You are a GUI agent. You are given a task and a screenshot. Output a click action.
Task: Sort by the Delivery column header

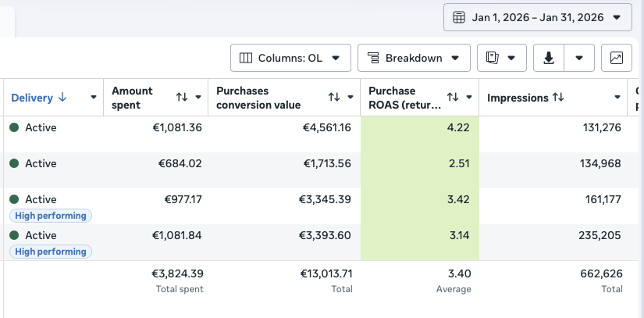pos(38,98)
